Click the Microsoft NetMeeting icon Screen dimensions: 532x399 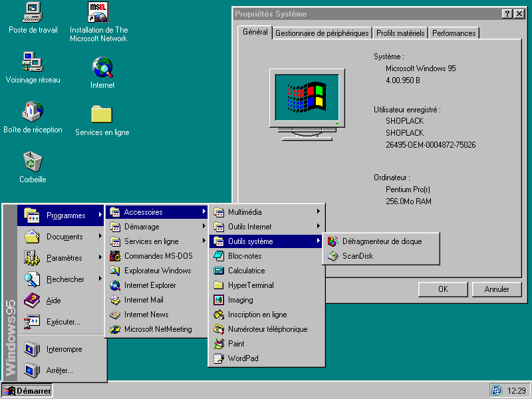click(x=115, y=329)
